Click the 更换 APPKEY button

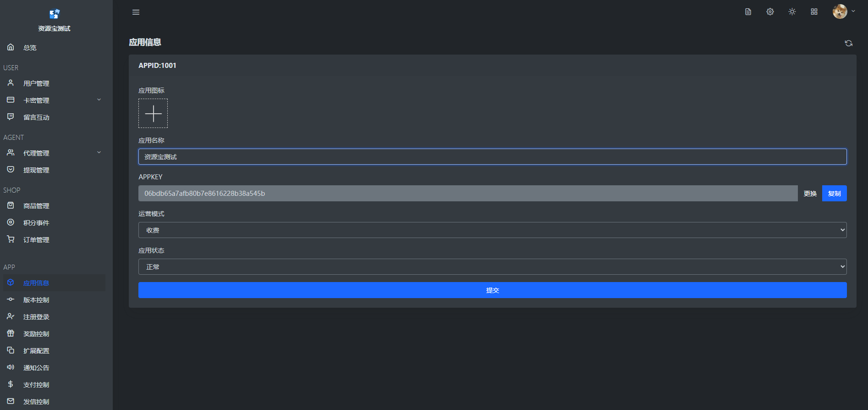(x=810, y=194)
